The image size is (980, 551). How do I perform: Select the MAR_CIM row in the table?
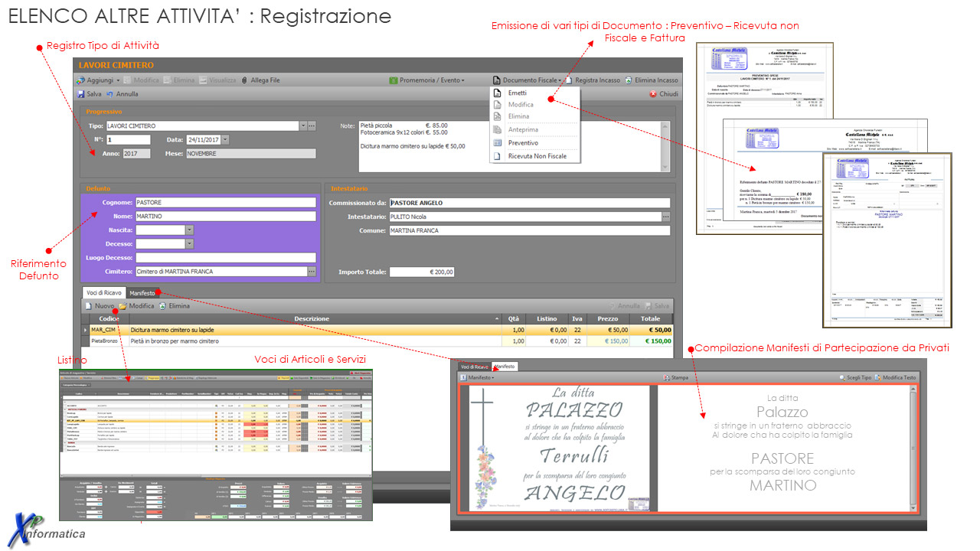tap(377, 330)
